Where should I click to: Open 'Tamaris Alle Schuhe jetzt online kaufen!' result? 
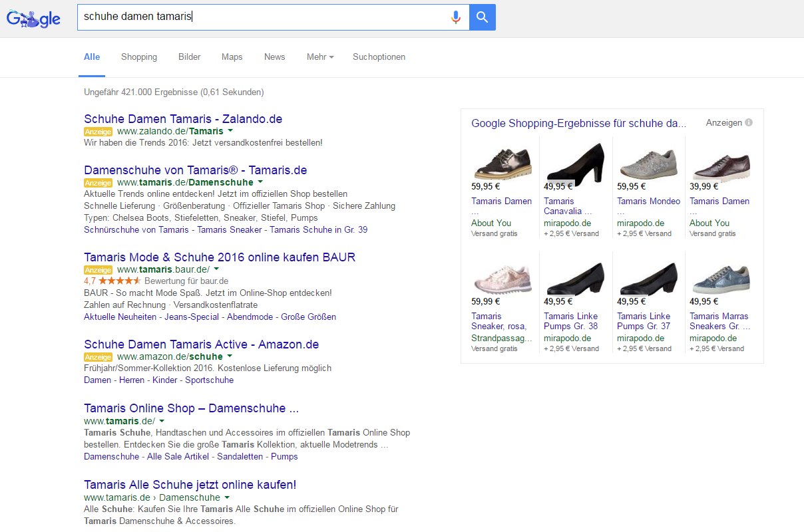point(190,485)
